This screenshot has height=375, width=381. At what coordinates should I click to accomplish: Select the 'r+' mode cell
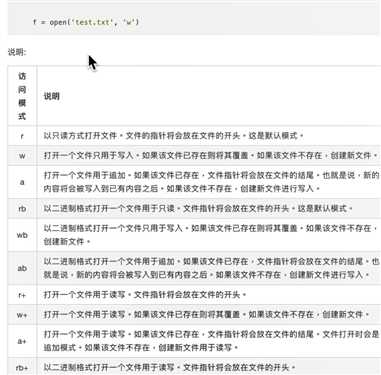22,295
